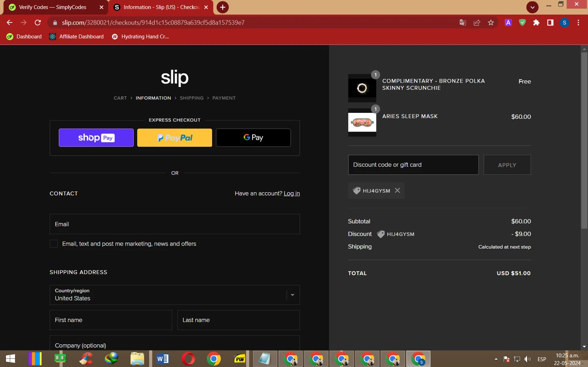Switch to the Verify Codes — SimplyCodes tab
The height and width of the screenshot is (367, 588).
pos(53,7)
